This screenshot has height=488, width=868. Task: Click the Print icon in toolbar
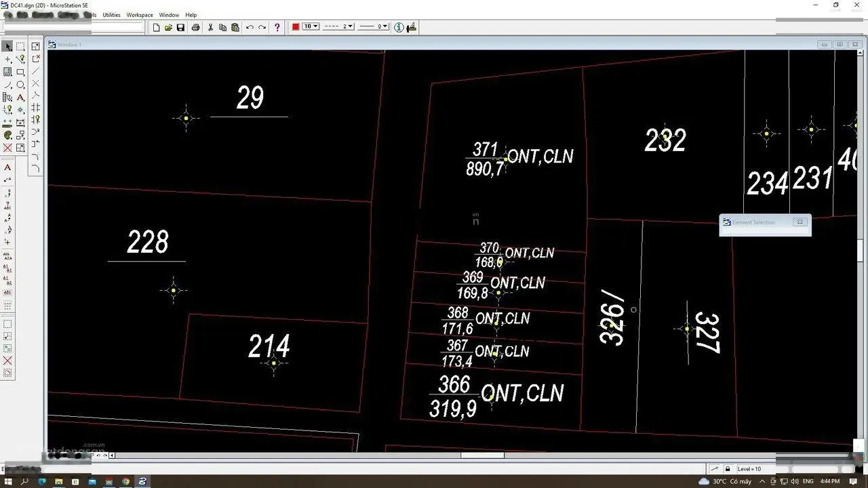point(195,27)
